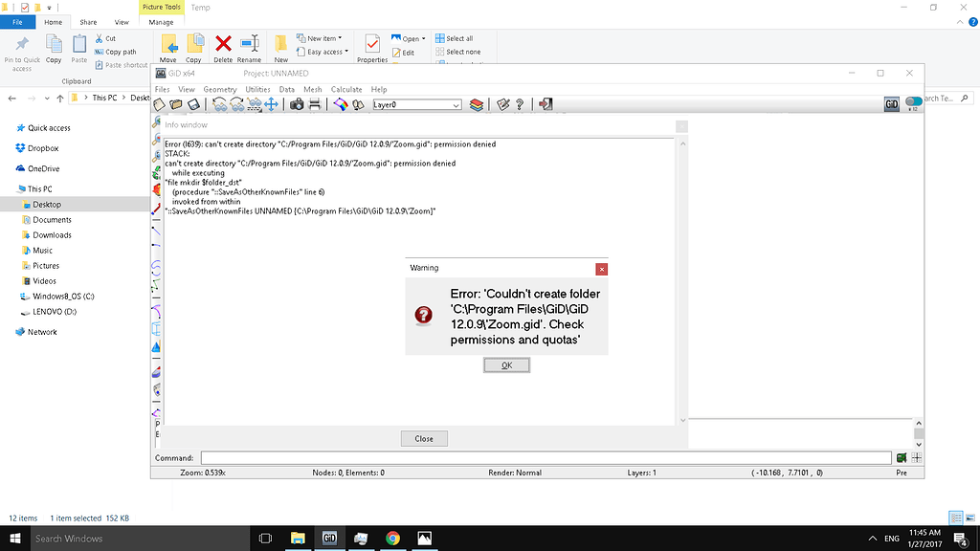
Task: Click Select all in the Explorer ribbon
Action: (460, 38)
